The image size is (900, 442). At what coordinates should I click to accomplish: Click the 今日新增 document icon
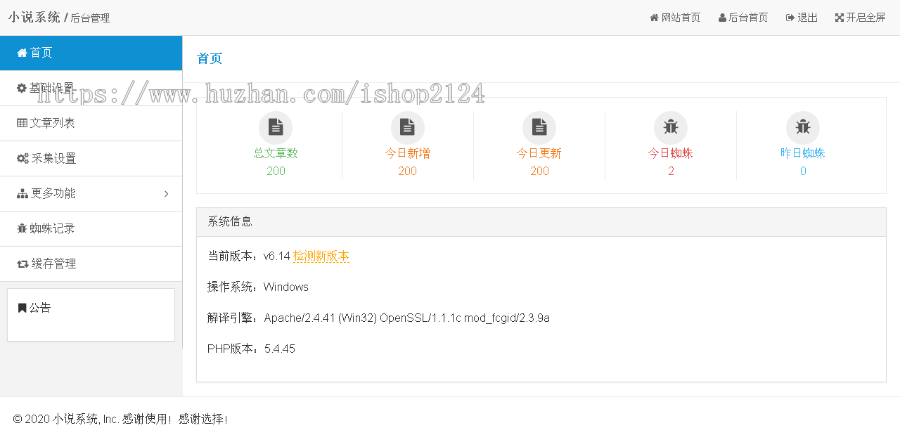click(408, 127)
